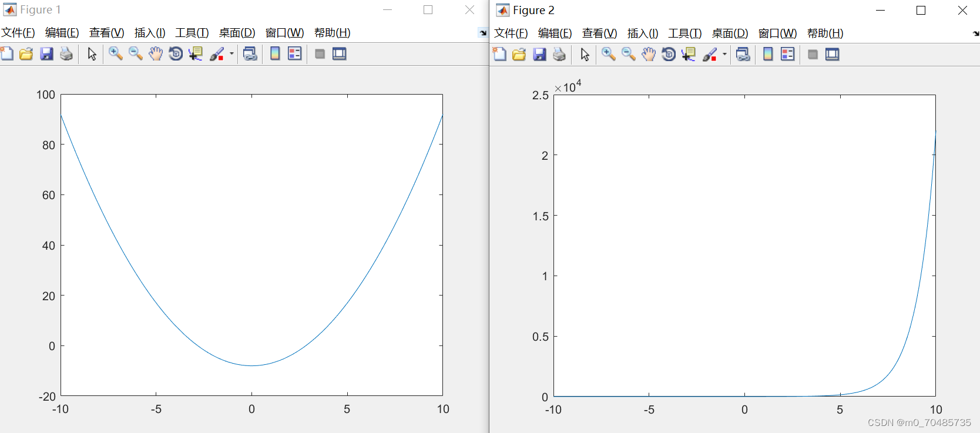Save figure icon in Figure 1
The width and height of the screenshot is (980, 433).
(x=46, y=54)
